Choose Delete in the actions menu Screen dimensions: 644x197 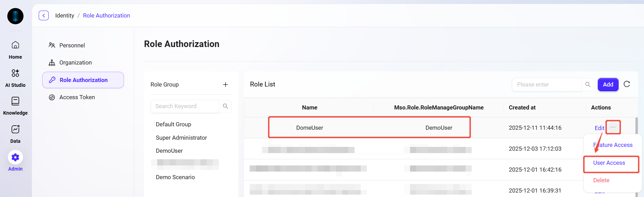[x=601, y=181]
